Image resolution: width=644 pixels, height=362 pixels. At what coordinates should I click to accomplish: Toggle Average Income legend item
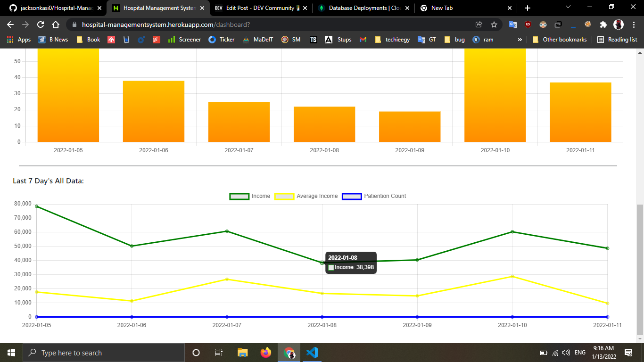coord(306,196)
